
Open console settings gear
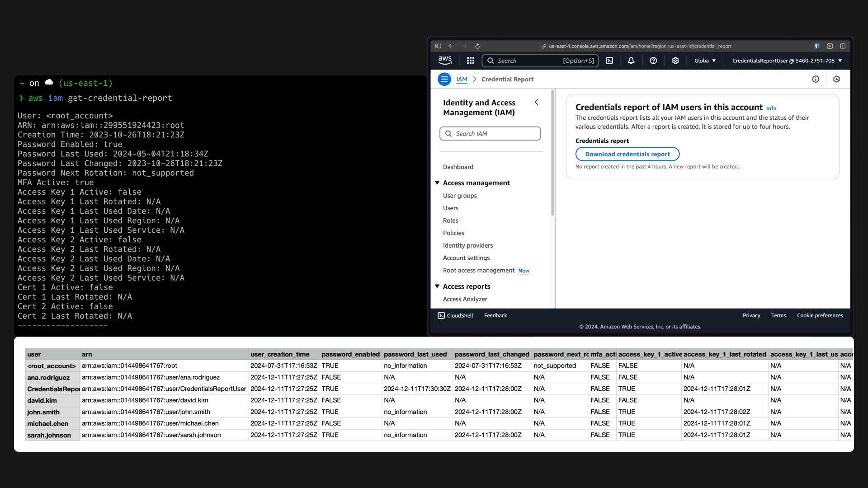(675, 61)
